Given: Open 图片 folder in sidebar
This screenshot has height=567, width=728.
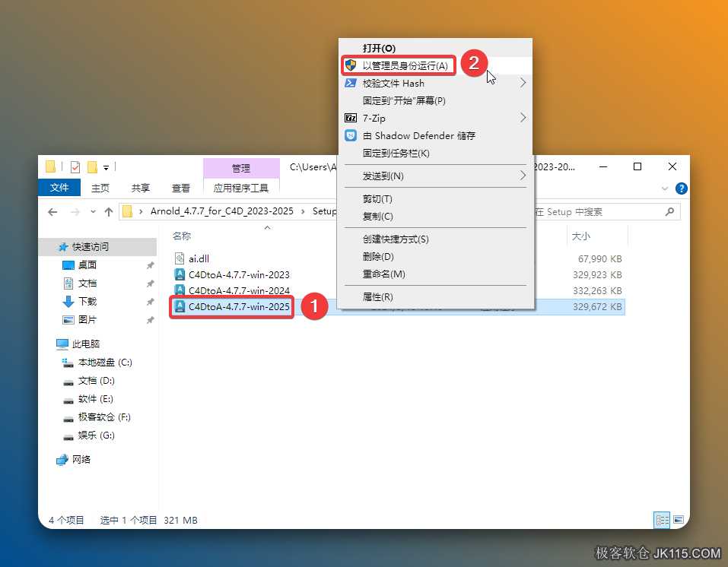Looking at the screenshot, I should click(87, 320).
